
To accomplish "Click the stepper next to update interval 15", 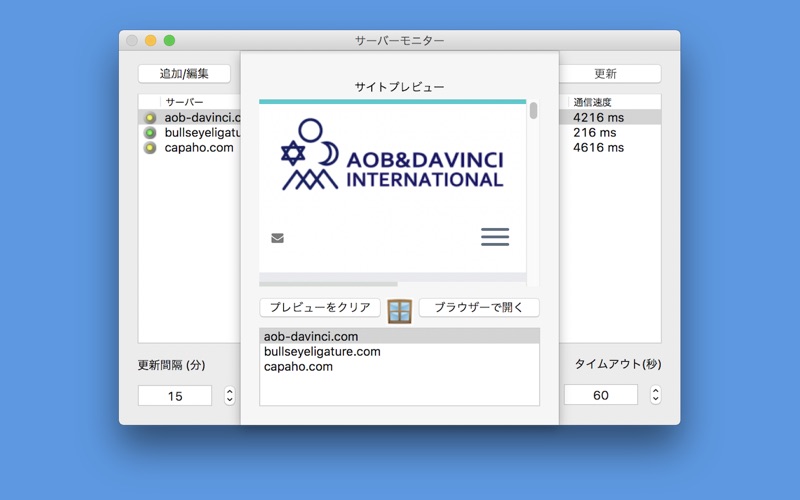I will click(230, 395).
